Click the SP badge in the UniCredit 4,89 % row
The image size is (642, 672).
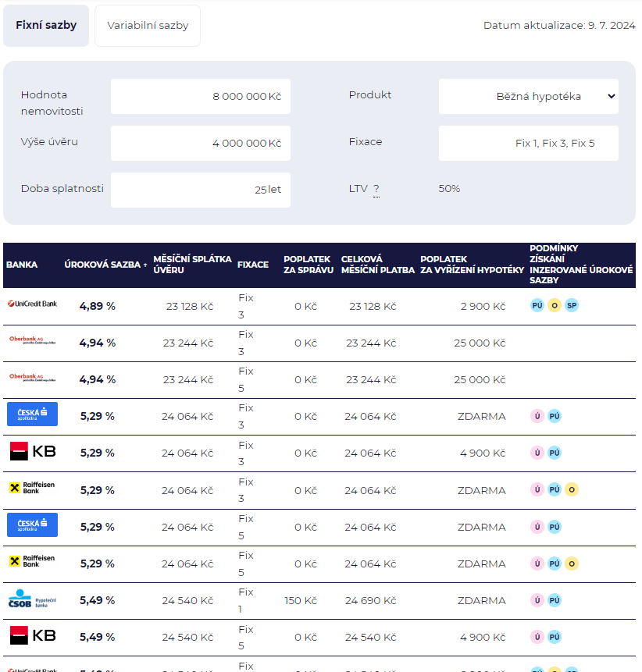click(571, 306)
